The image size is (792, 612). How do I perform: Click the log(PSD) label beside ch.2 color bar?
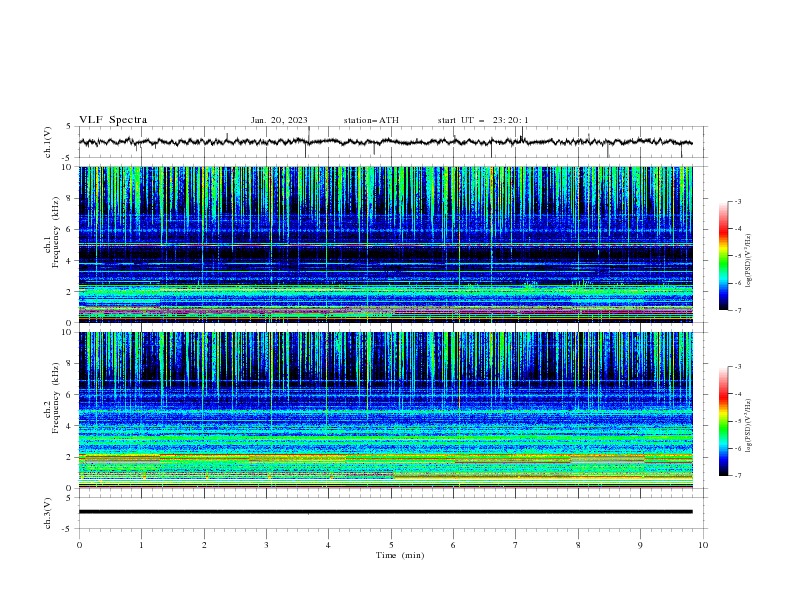pyautogui.click(x=749, y=426)
